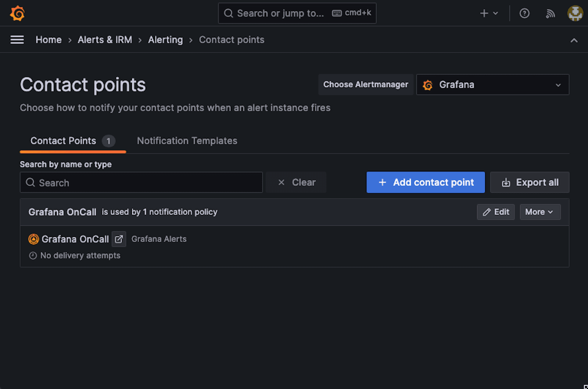Click the help question mark icon
Screen dimensions: 588x389
pos(524,13)
